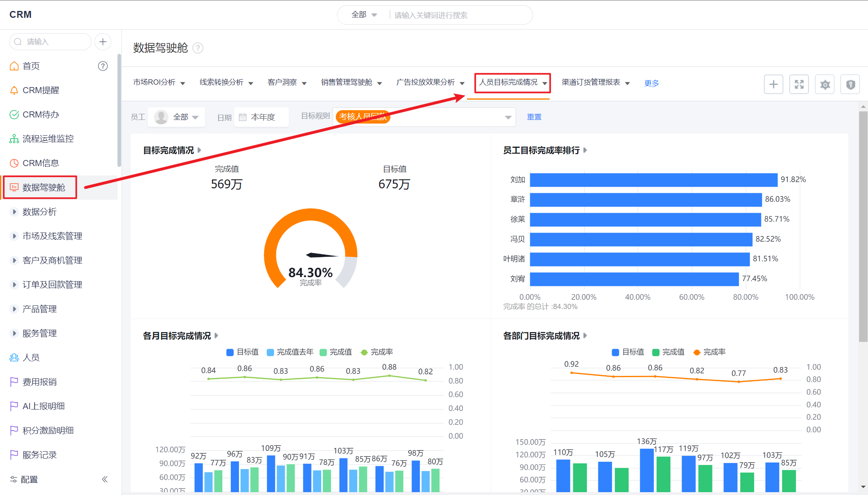This screenshot has width=868, height=495.
Task: Toggle 完成值 legend in monthly chart
Action: (x=336, y=352)
